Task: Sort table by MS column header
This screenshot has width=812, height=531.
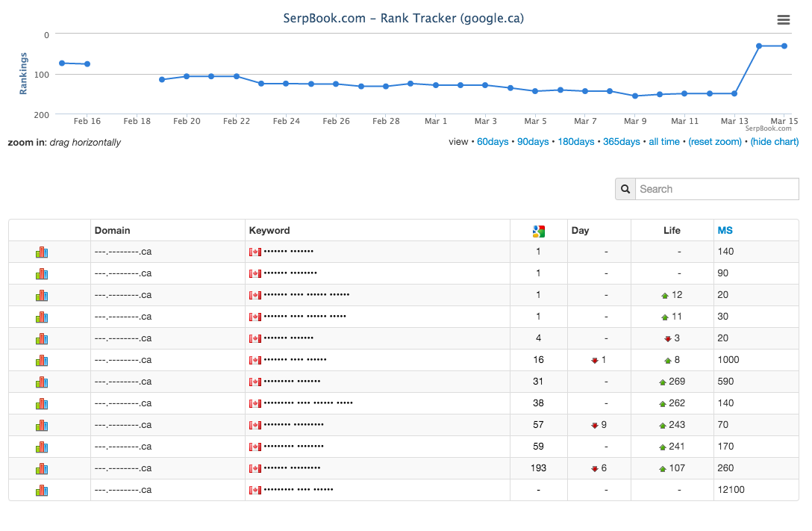Action: 725,231
